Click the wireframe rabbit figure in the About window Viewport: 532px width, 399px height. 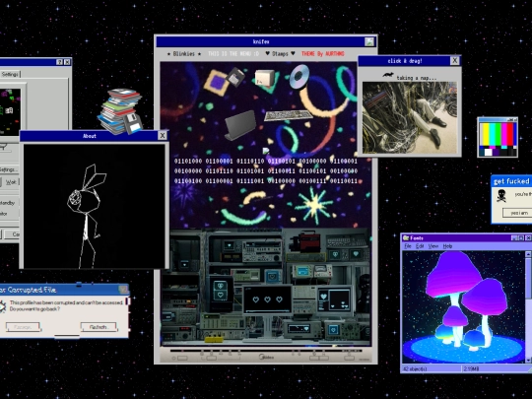pyautogui.click(x=88, y=216)
